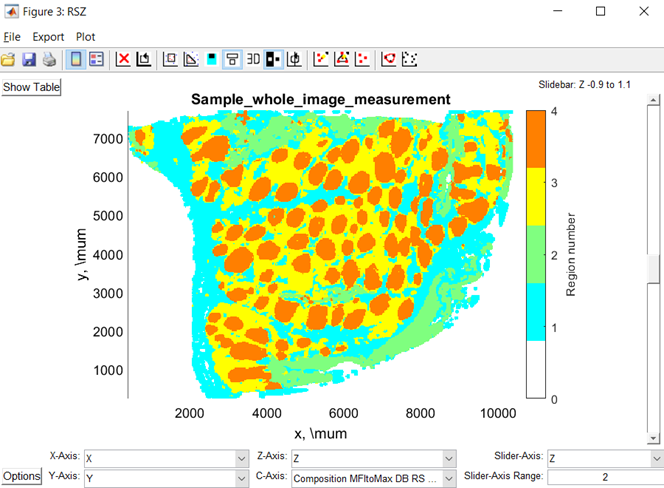Click the orange region 4 colorbar segment
Screen dimensions: 664x488
(x=536, y=139)
